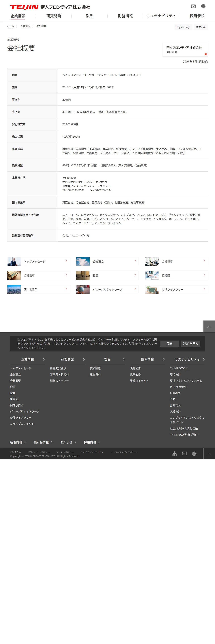Screen dimensions: 215x644
Task: Open footer link 電子公告
Action: [135, 374]
